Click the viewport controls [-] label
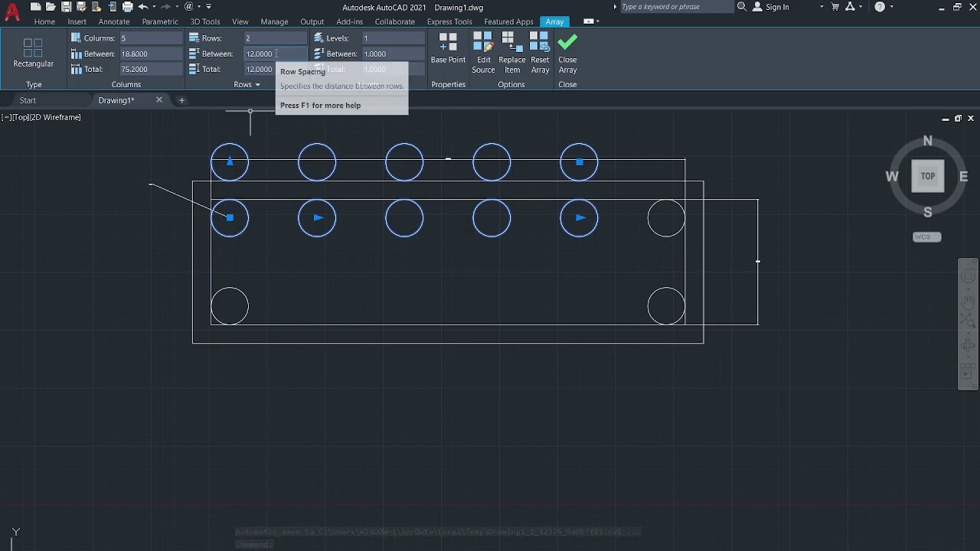 5,117
